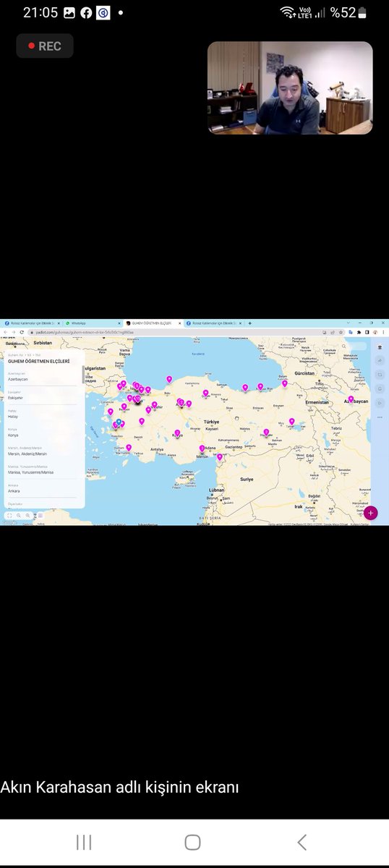Select the Manisa, Yunusemre/Manisa entry
This screenshot has height=868, width=389.
[43, 470]
